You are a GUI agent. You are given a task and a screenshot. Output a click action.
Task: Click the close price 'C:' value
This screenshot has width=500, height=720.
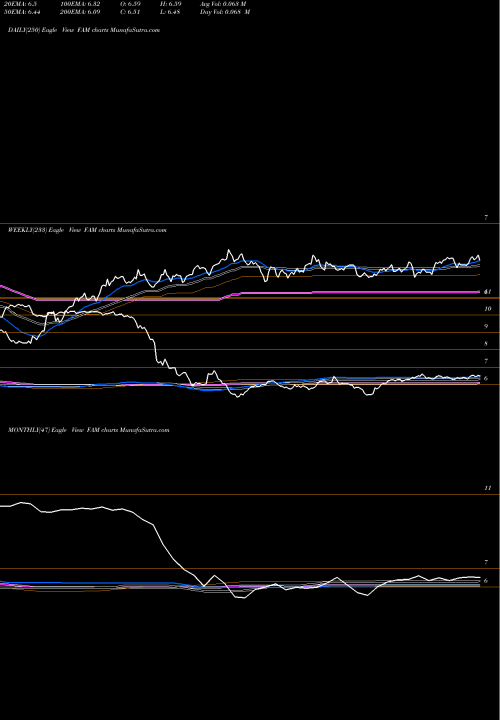click(130, 12)
